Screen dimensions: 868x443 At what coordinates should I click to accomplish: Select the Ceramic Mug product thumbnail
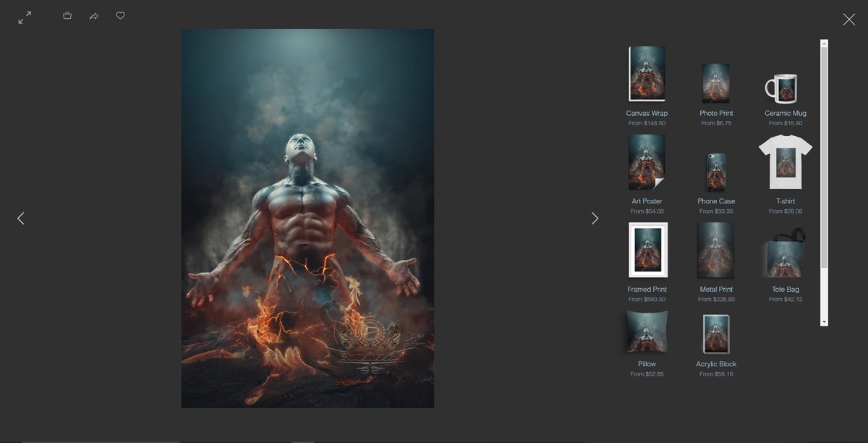pos(782,88)
